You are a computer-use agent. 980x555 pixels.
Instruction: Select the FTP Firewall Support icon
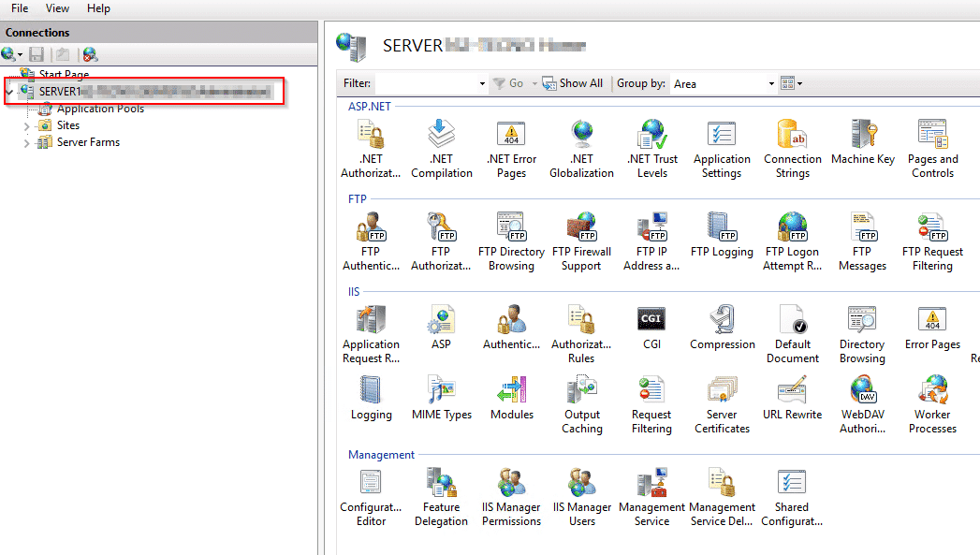click(x=581, y=241)
